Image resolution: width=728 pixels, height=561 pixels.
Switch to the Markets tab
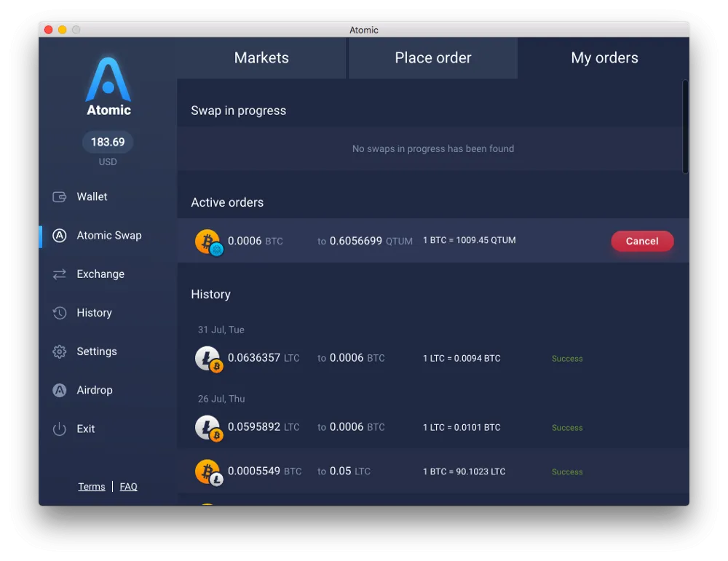tap(261, 58)
